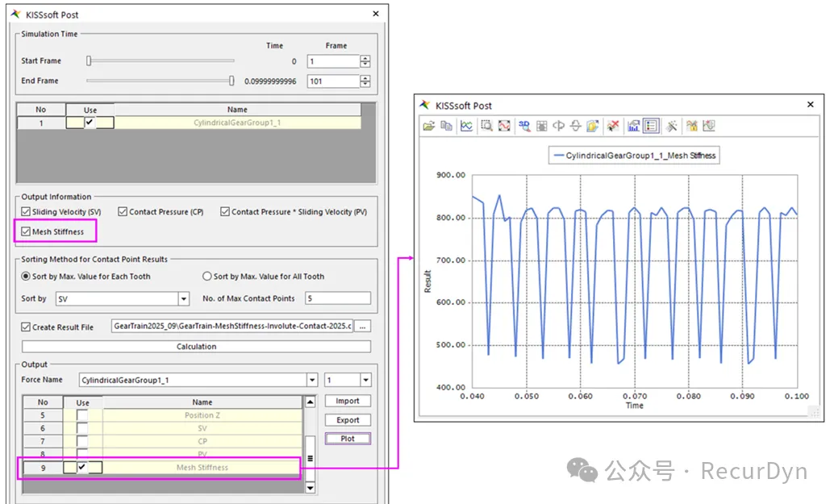Screen dimensions: 834x504
Task: Open the Sort by SV dropdown
Action: (x=184, y=299)
